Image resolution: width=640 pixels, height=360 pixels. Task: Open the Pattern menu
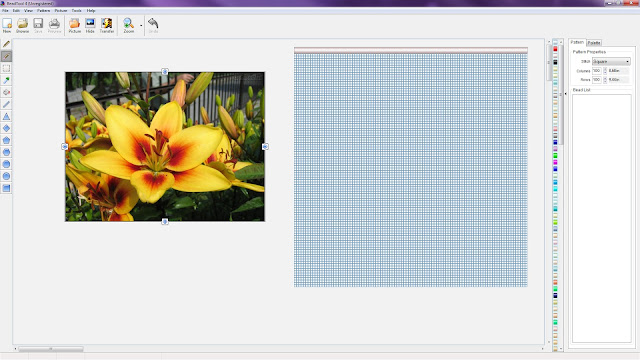tap(43, 11)
